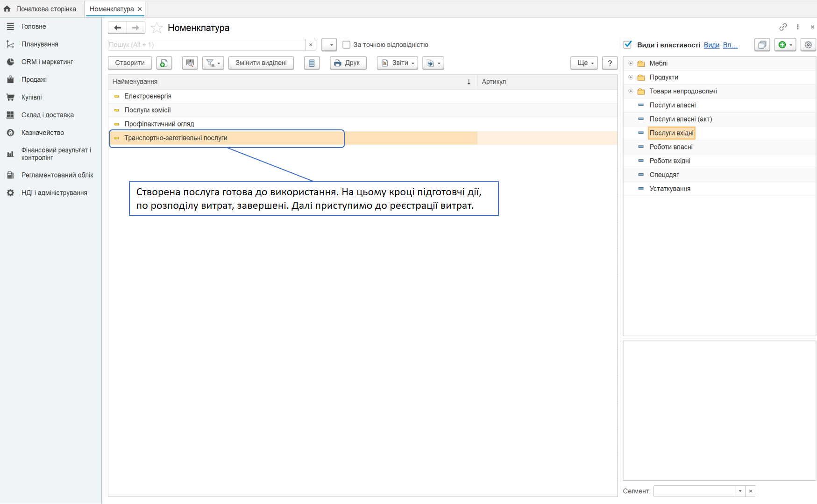The width and height of the screenshot is (817, 504).
Task: Click the home icon of Початкова сторінка
Action: point(7,9)
